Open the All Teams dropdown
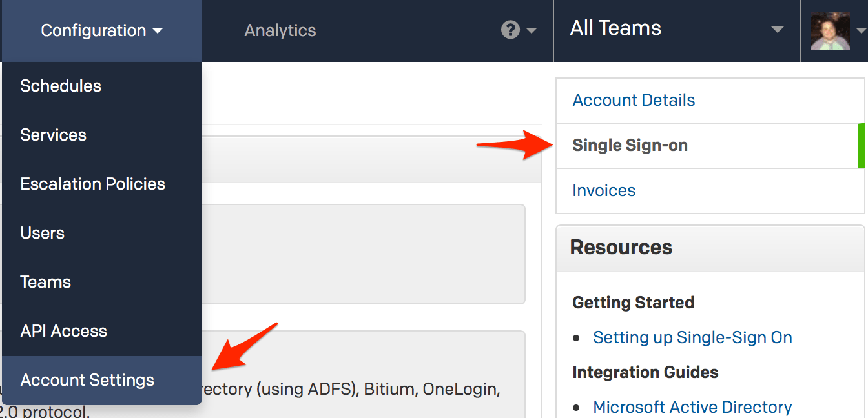This screenshot has height=418, width=868. [x=676, y=29]
